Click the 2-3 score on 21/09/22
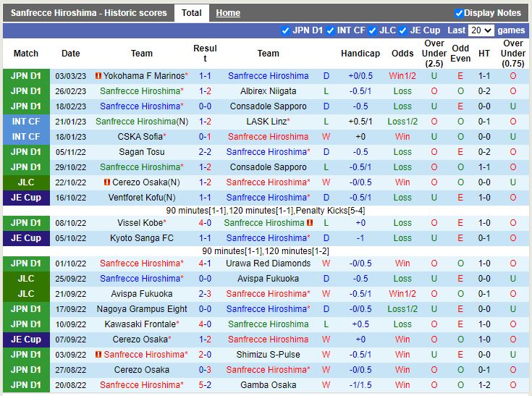This screenshot has height=396, width=532. tap(205, 293)
